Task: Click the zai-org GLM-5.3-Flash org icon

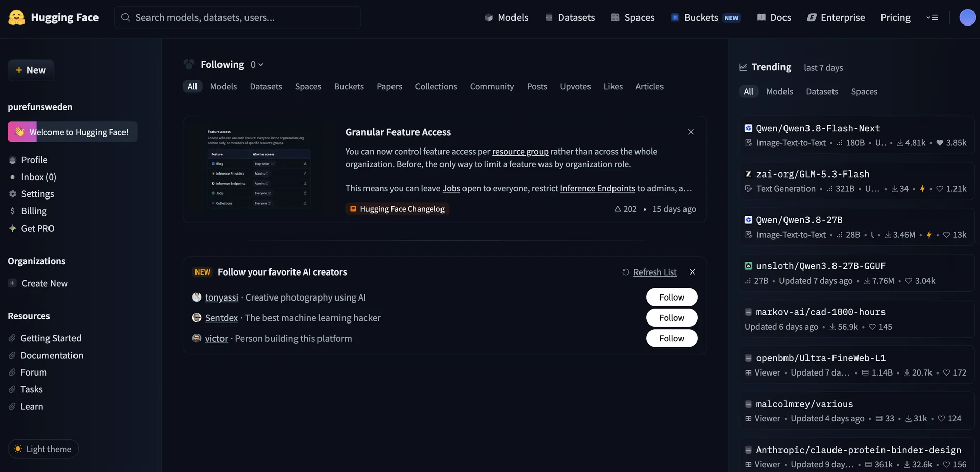Action: pos(748,174)
